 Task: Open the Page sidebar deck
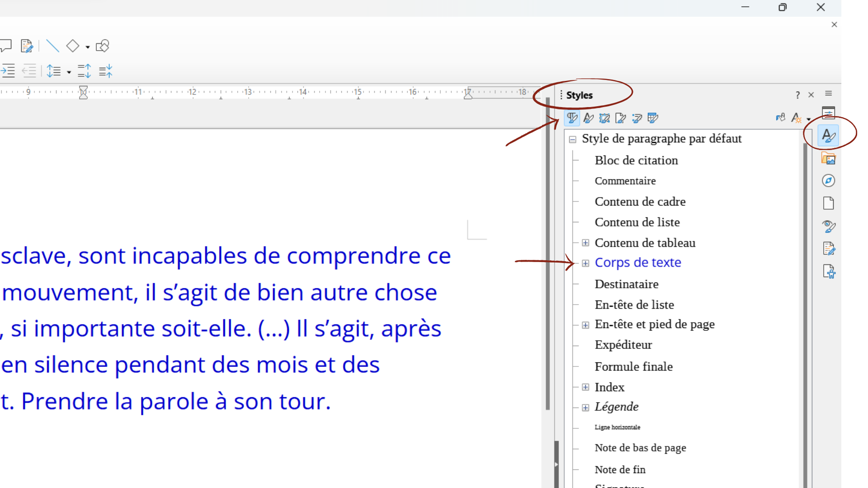[x=828, y=203]
